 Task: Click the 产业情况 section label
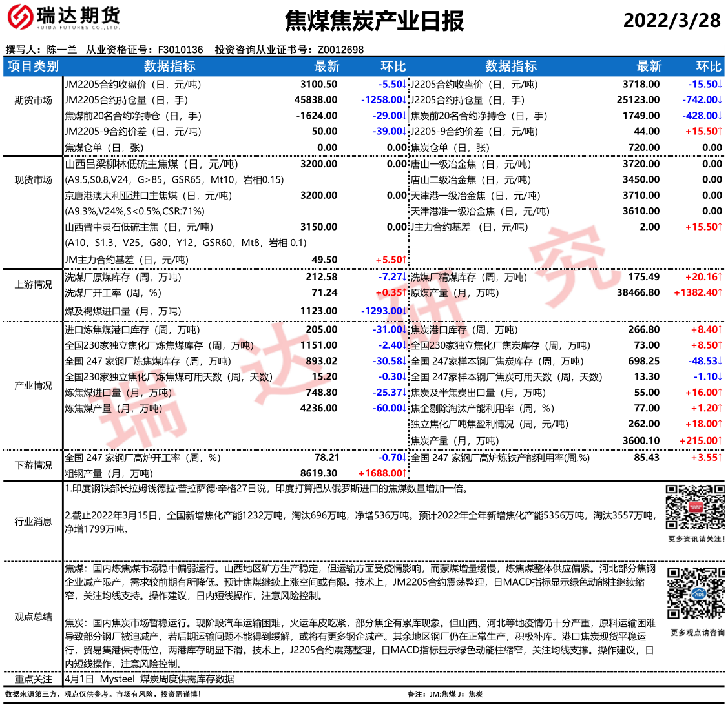pos(33,385)
